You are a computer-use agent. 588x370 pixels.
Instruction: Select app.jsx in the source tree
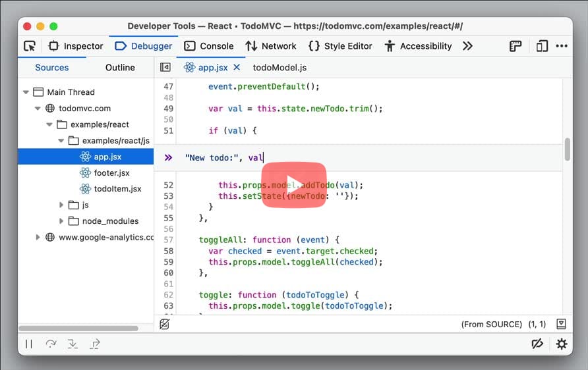tap(86, 157)
